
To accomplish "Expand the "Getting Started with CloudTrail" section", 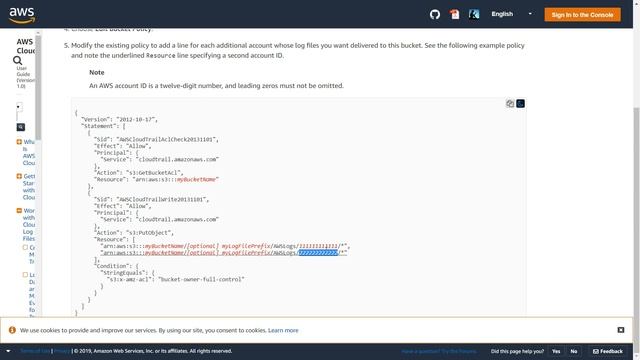I will (19, 176).
